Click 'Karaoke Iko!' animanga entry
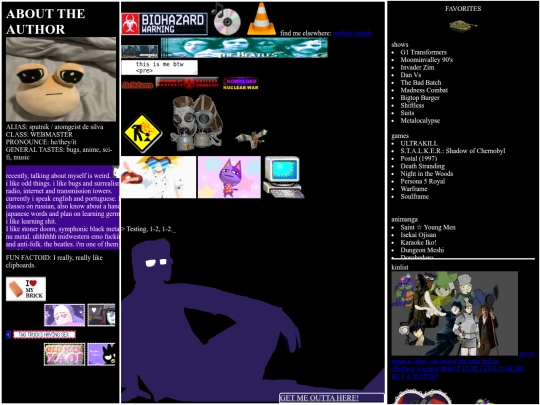 click(418, 242)
